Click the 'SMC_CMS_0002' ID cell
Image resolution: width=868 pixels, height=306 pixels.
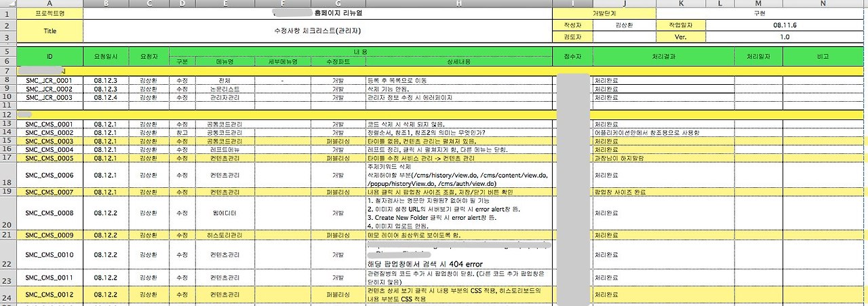point(50,132)
